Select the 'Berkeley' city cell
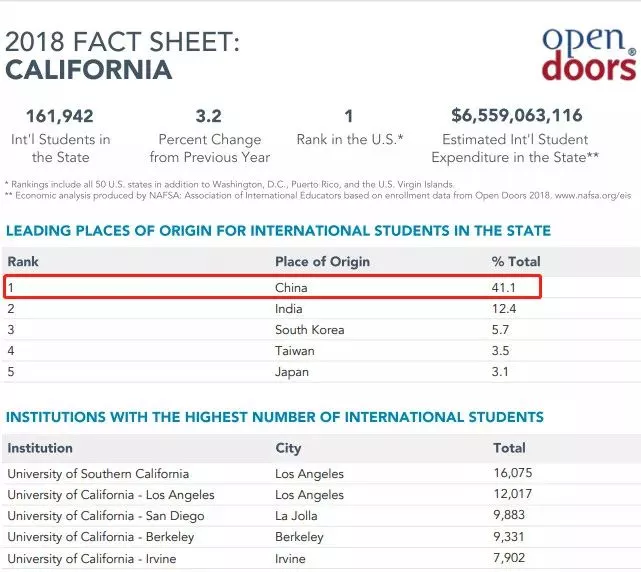The image size is (641, 572). coord(299,537)
